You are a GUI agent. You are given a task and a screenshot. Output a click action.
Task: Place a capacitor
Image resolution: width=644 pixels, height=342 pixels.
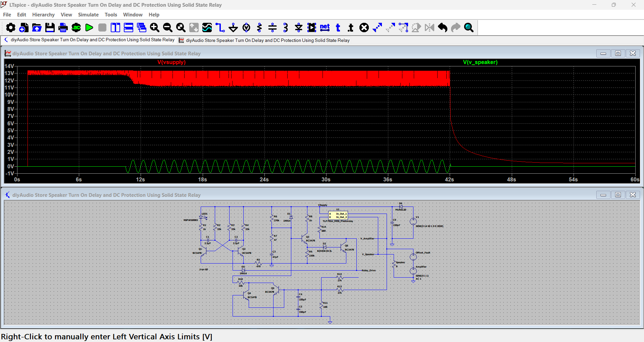click(x=273, y=27)
